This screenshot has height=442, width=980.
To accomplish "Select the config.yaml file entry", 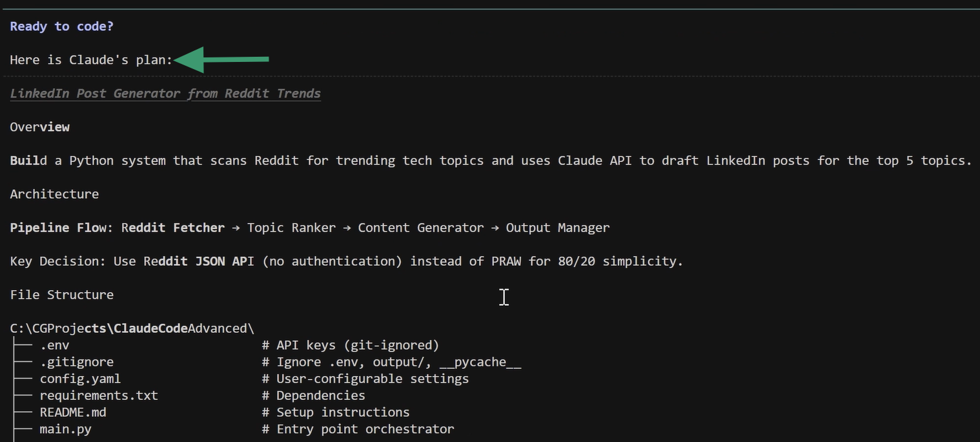I will (80, 379).
